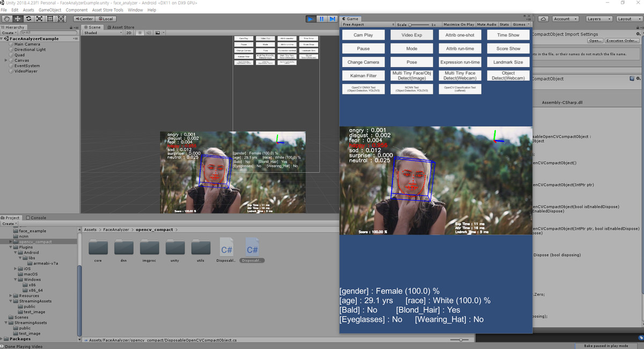Select the Rotate tool in toolbar
The image size is (644, 349).
click(x=28, y=19)
